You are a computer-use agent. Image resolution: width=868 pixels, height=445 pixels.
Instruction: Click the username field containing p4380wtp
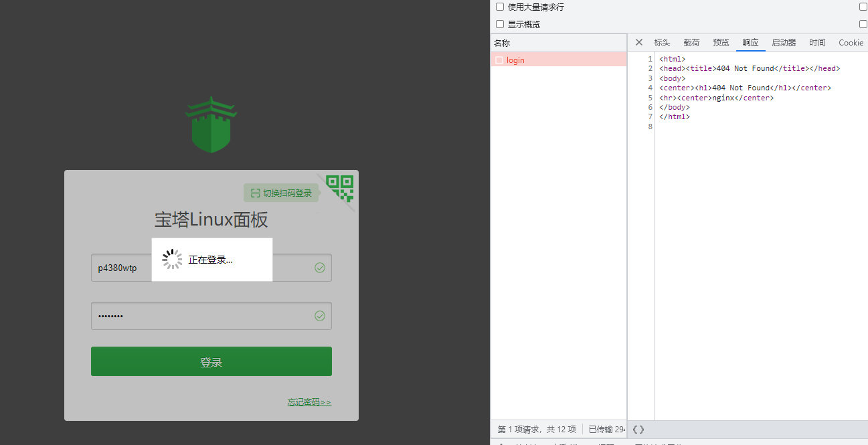211,268
